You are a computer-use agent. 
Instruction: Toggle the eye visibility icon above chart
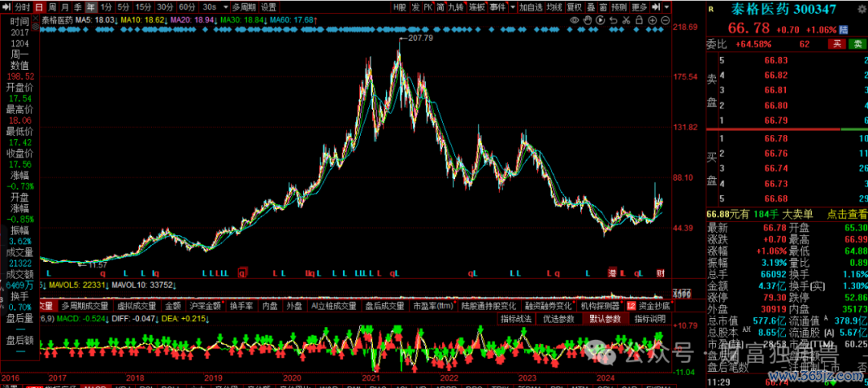(x=575, y=20)
